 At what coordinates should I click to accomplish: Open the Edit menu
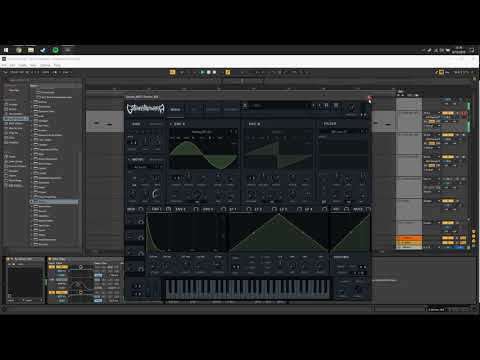click(x=13, y=65)
